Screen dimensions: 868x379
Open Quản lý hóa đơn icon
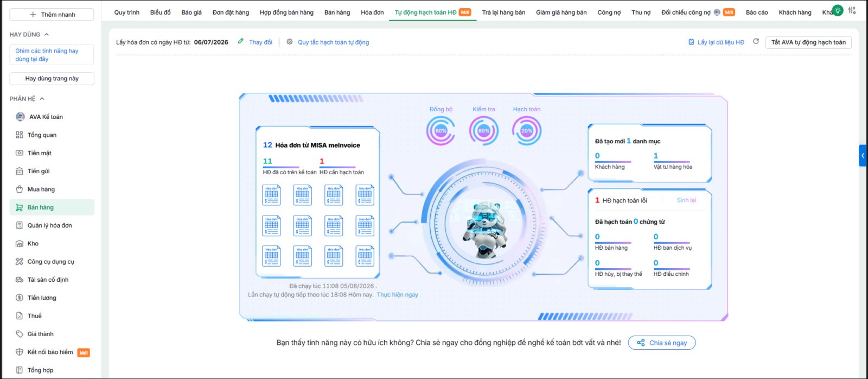[x=20, y=225]
